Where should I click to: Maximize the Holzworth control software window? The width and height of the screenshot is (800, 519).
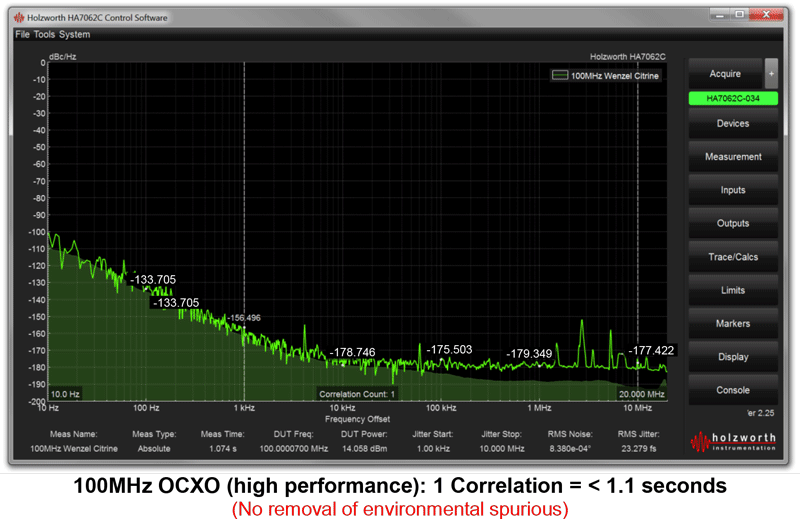(x=739, y=15)
